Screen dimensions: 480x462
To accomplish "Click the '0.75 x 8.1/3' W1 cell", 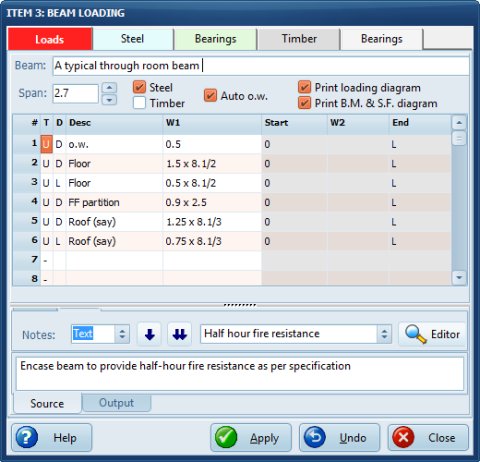I will click(212, 241).
